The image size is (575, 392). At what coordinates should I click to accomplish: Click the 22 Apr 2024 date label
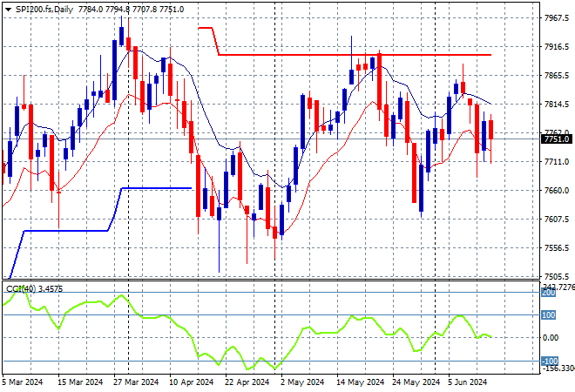(x=247, y=382)
